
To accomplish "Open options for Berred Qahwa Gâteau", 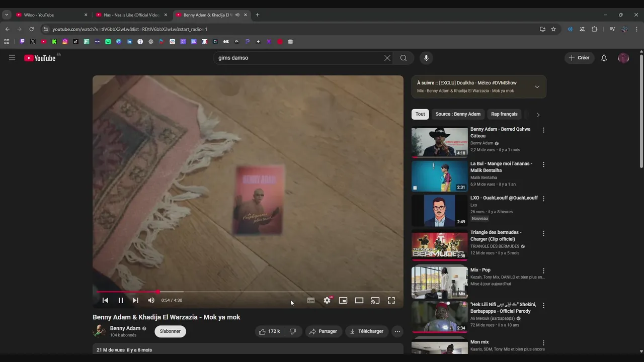I will (543, 130).
